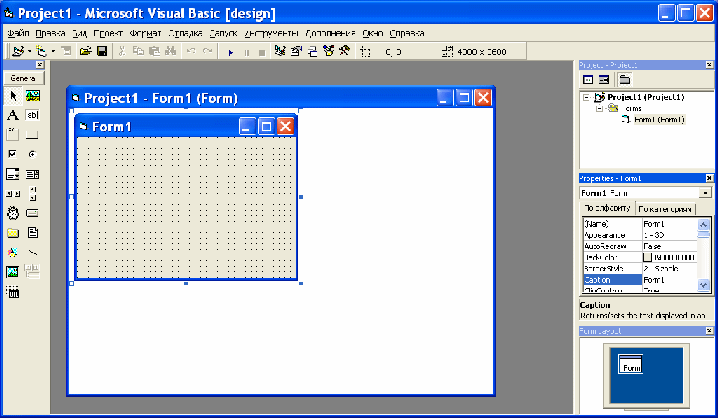Click the End (stop) toolbar button
The height and width of the screenshot is (419, 719).
point(262,52)
